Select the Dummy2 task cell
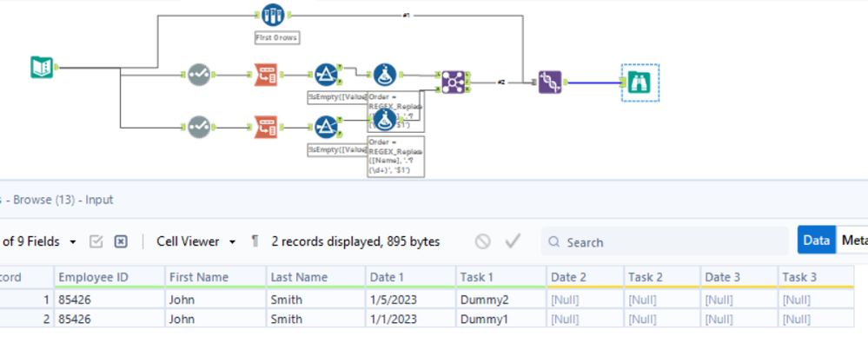Image resolution: width=868 pixels, height=343 pixels. [501, 300]
